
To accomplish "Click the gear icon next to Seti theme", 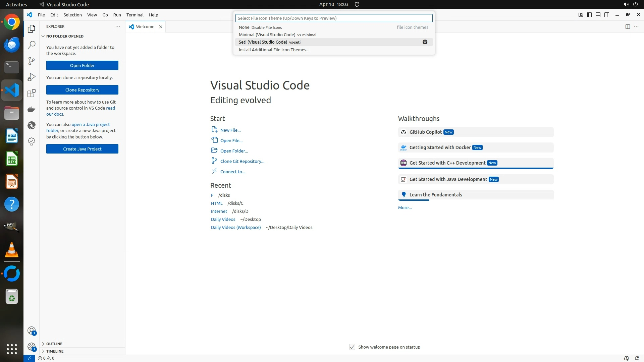I will (425, 42).
